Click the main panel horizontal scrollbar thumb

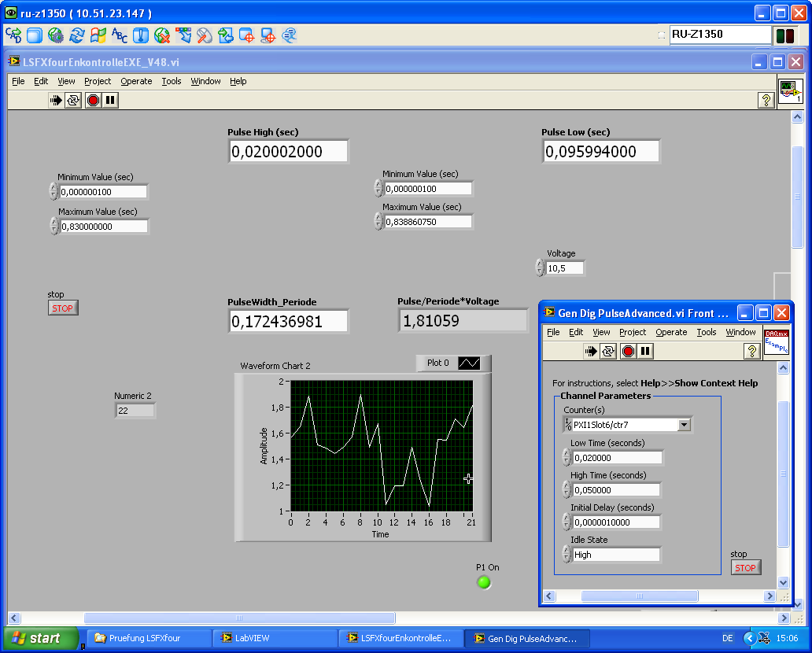(239, 618)
